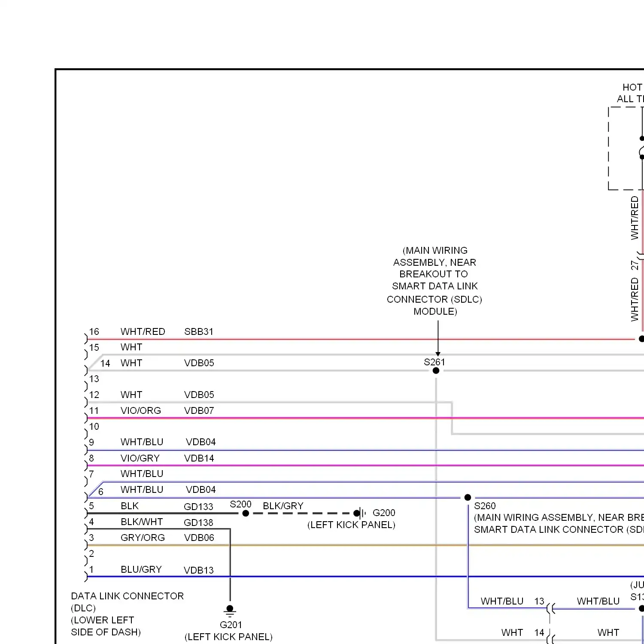
Task: Select the LEFT KICK PANEL note under G201
Action: tap(228, 637)
